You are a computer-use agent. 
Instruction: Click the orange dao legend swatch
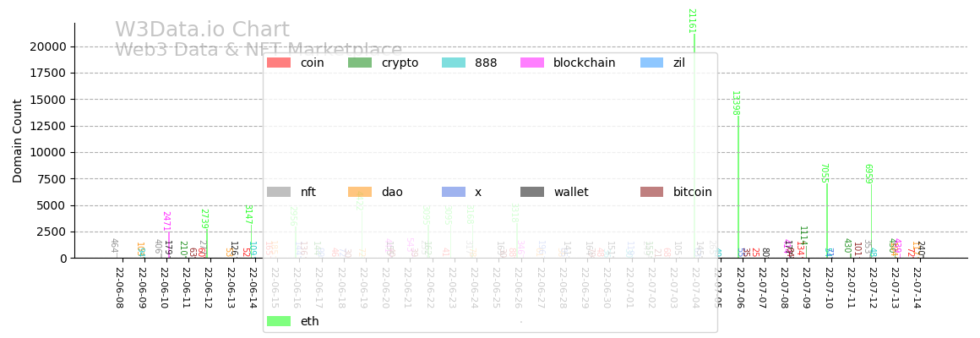tap(360, 192)
